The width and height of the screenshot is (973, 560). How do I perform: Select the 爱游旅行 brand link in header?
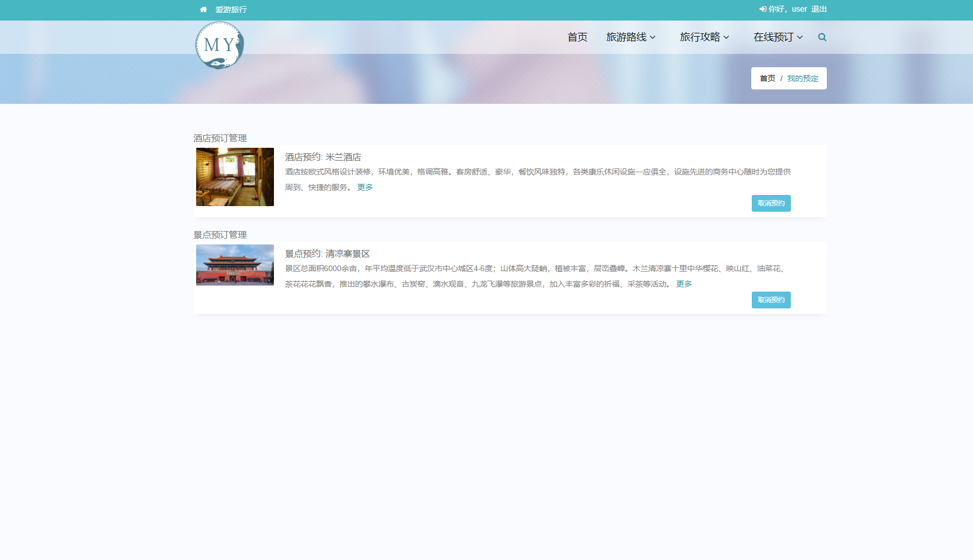click(229, 9)
